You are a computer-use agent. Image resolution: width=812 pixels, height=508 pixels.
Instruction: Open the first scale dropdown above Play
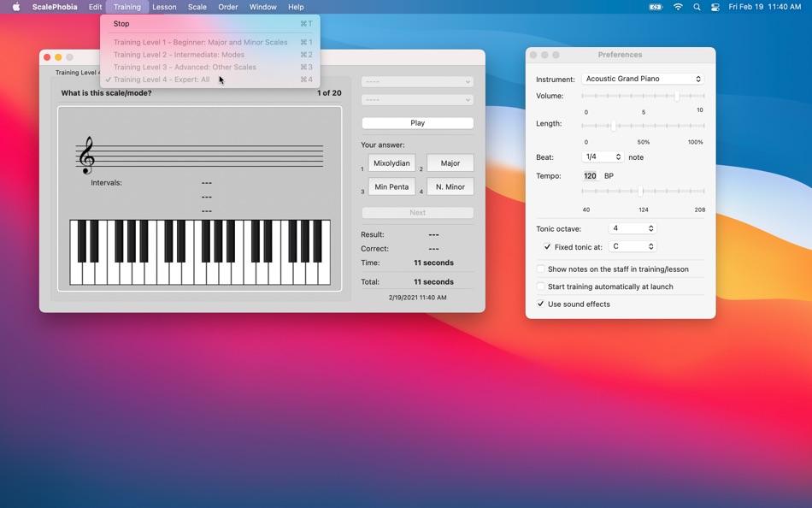pos(417,81)
